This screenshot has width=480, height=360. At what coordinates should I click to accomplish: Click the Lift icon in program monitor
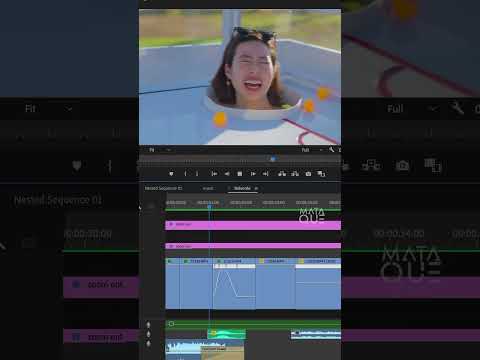coord(282,174)
